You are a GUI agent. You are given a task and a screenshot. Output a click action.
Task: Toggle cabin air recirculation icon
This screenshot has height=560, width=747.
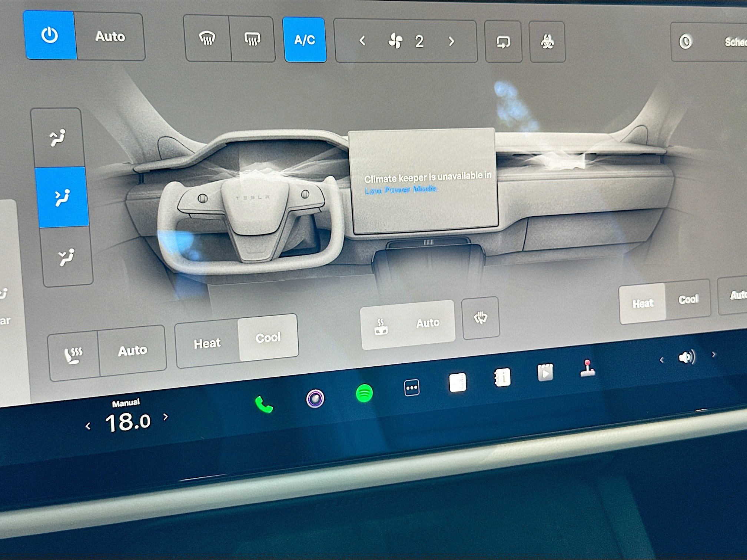pyautogui.click(x=503, y=42)
